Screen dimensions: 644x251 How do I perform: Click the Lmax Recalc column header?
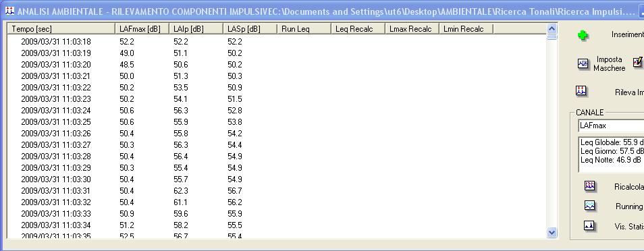(412, 29)
